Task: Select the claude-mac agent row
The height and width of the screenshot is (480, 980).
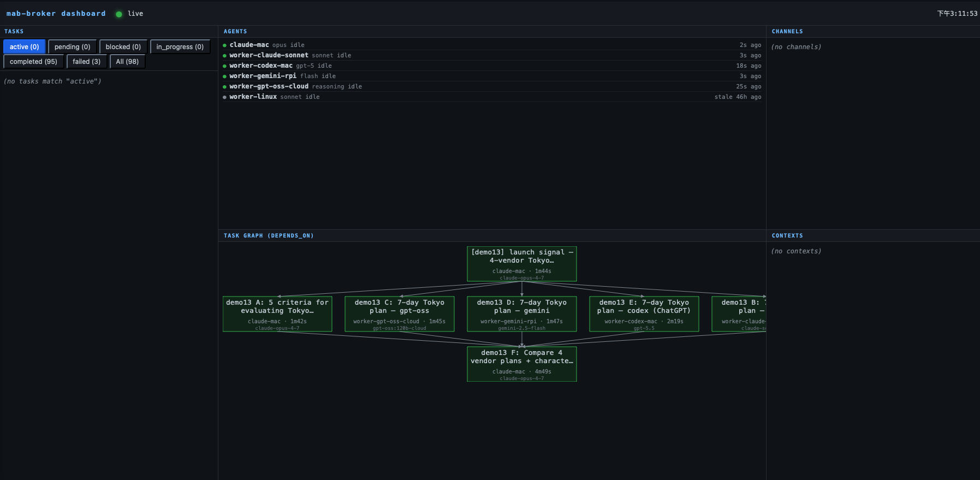Action: 492,45
